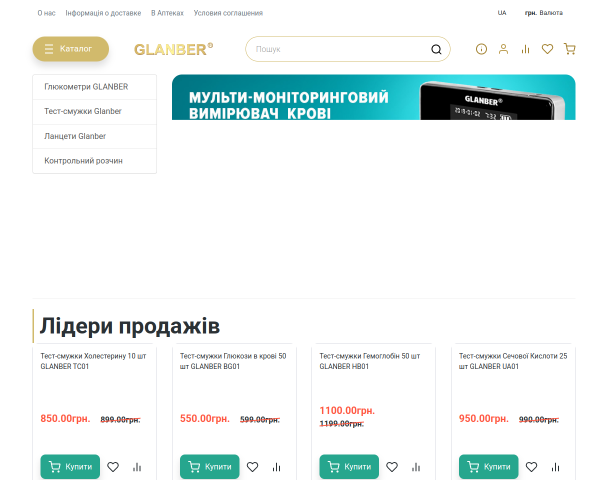Screen dimensions: 600x480
Task: Click the 550.00грн. price
Action: click(x=205, y=418)
